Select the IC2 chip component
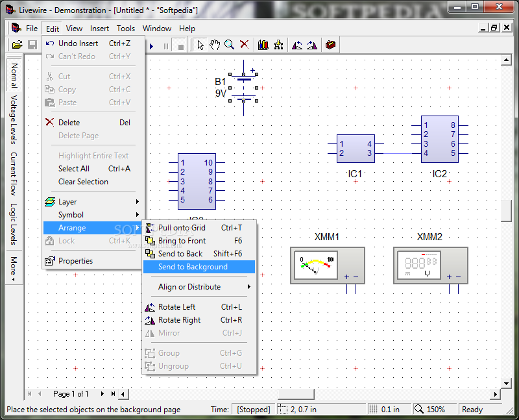519x420 pixels. click(x=440, y=139)
